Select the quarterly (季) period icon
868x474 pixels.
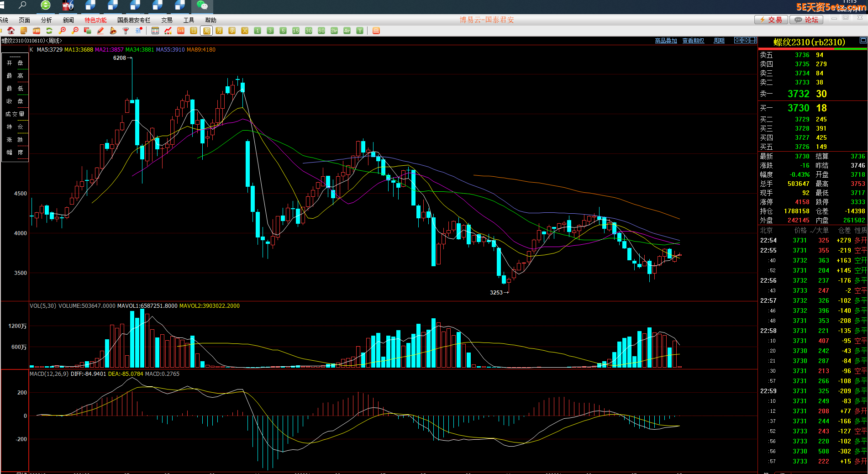[232, 31]
